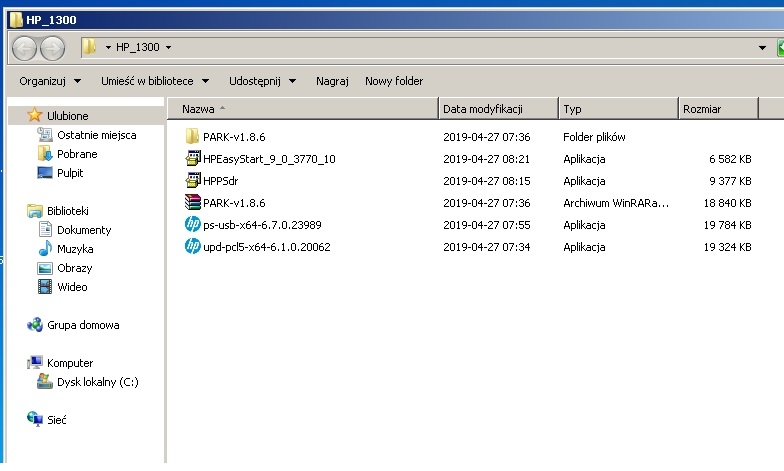Click the 9 377 KB size cell

[x=730, y=181]
